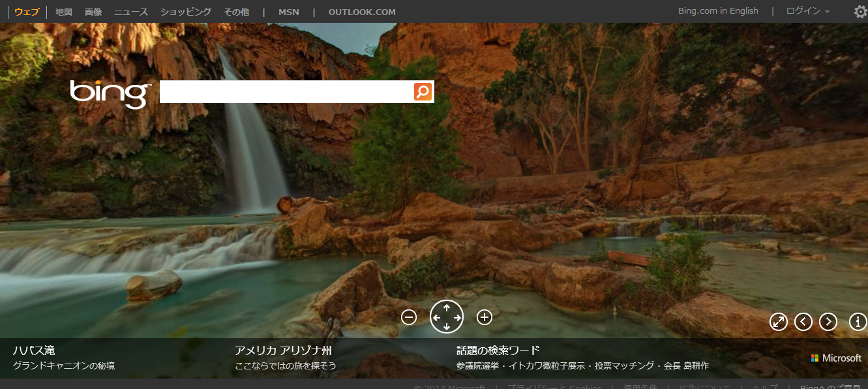The image size is (868, 389).
Task: Open the その他 menu
Action: [236, 12]
